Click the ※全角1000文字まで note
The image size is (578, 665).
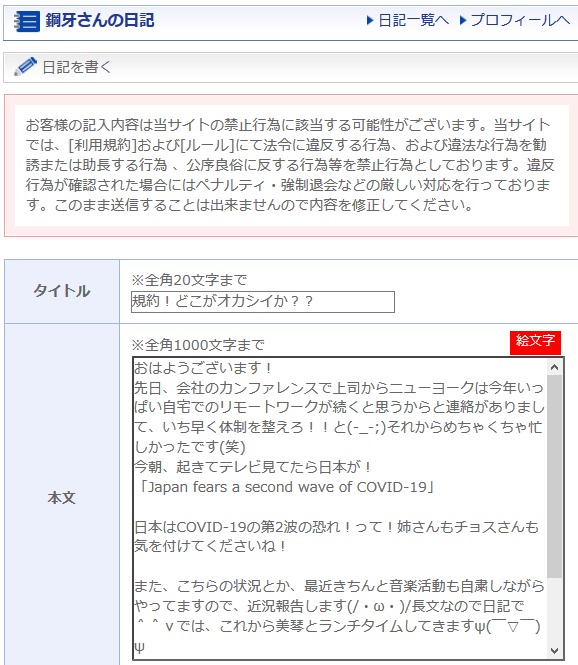198,345
